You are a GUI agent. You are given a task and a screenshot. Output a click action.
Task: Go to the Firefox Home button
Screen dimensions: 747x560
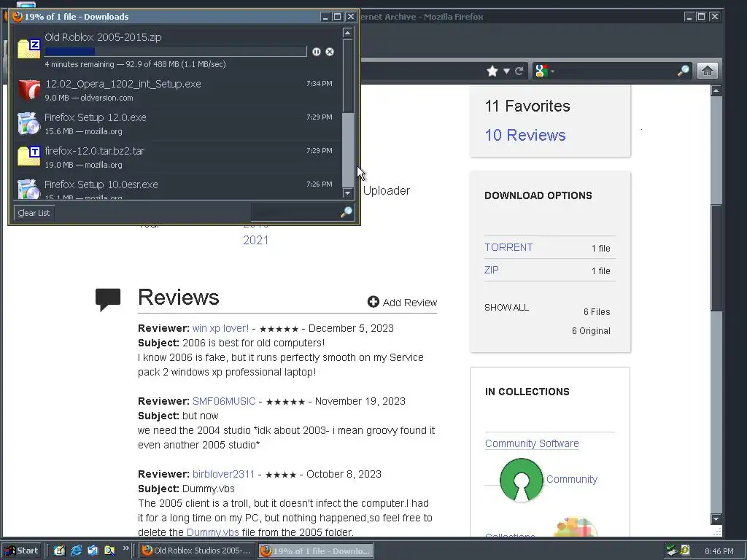pos(708,71)
